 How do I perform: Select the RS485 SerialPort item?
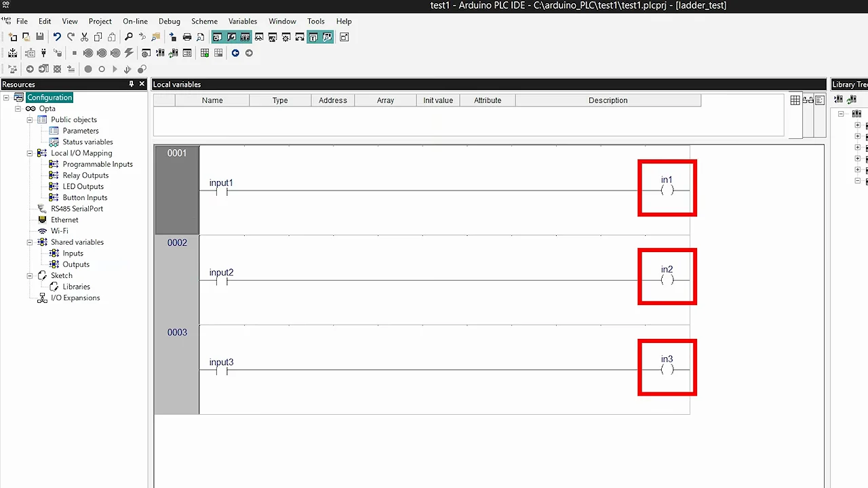click(77, 209)
